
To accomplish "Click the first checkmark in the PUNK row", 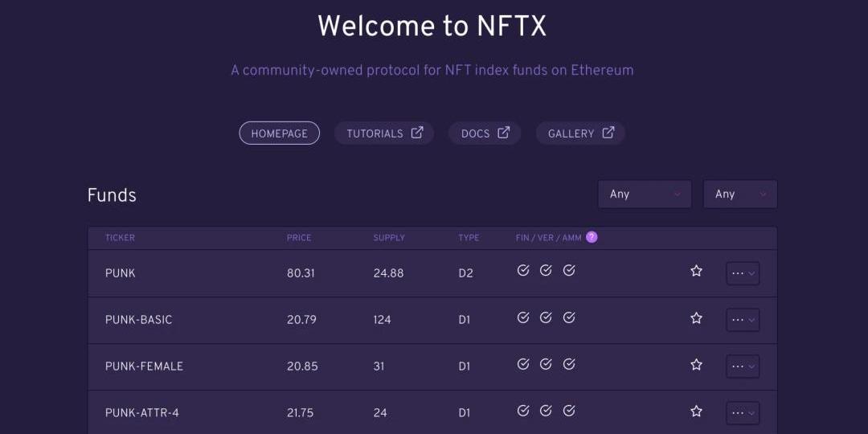I will tap(523, 271).
